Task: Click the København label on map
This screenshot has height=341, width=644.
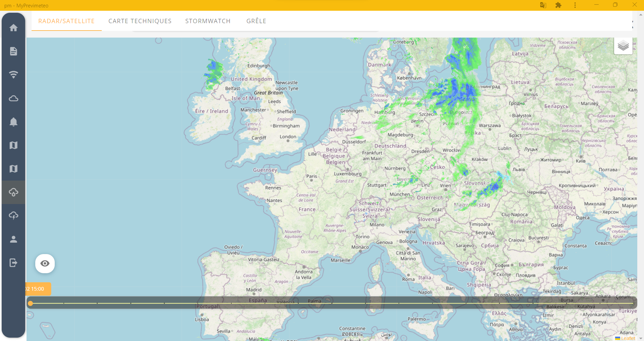Action: [409, 78]
